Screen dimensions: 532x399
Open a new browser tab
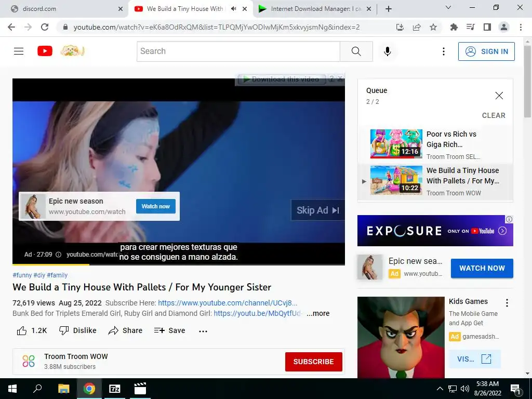389,9
